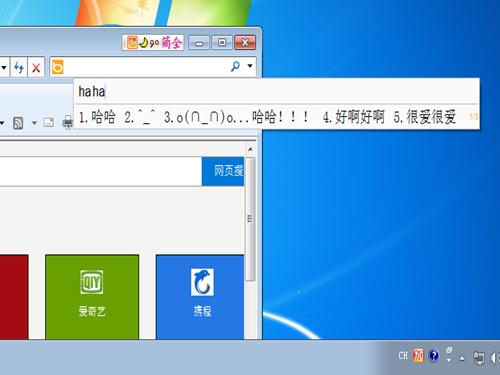Image resolution: width=500 pixels, height=375 pixels.
Task: Click the web page search text box
Action: pyautogui.click(x=101, y=171)
